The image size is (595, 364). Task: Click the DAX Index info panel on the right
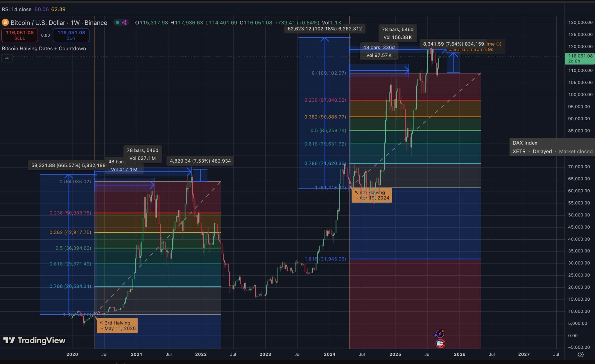pos(551,147)
